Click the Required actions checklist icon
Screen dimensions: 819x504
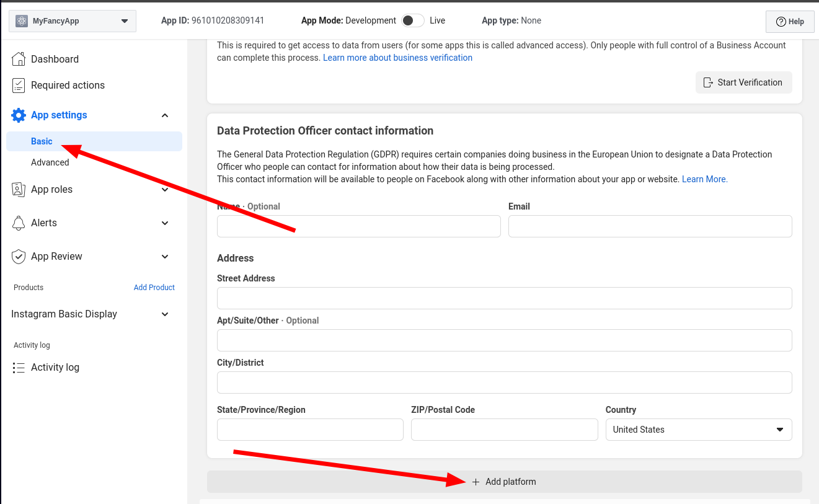coord(19,86)
